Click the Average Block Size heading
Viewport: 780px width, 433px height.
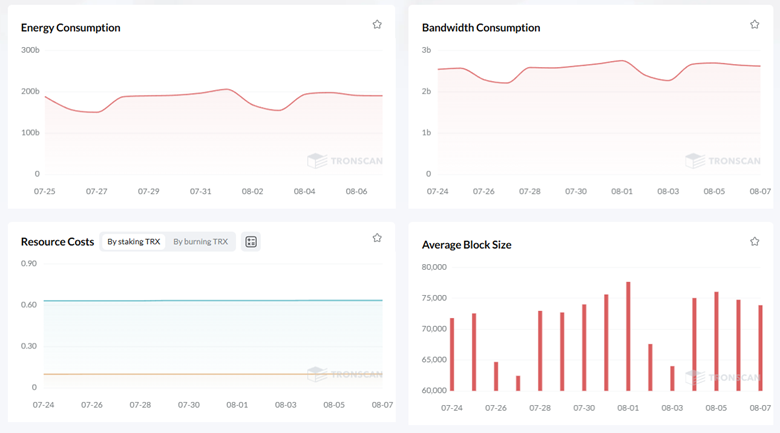466,244
